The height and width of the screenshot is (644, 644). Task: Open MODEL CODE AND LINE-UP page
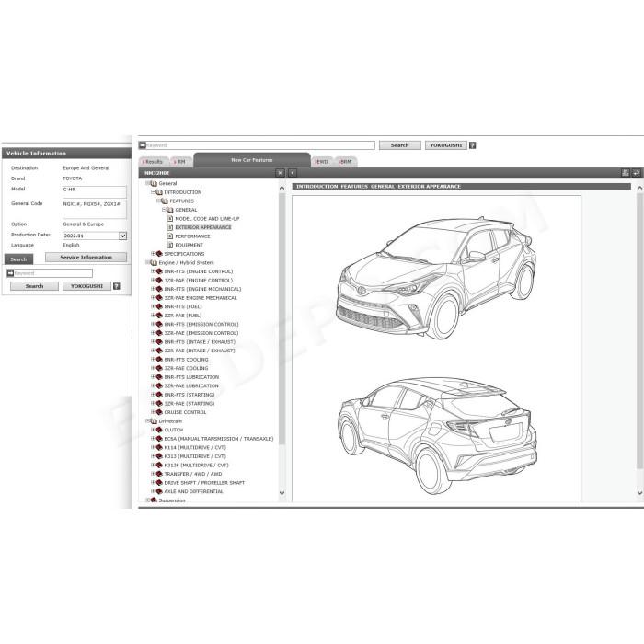[207, 219]
